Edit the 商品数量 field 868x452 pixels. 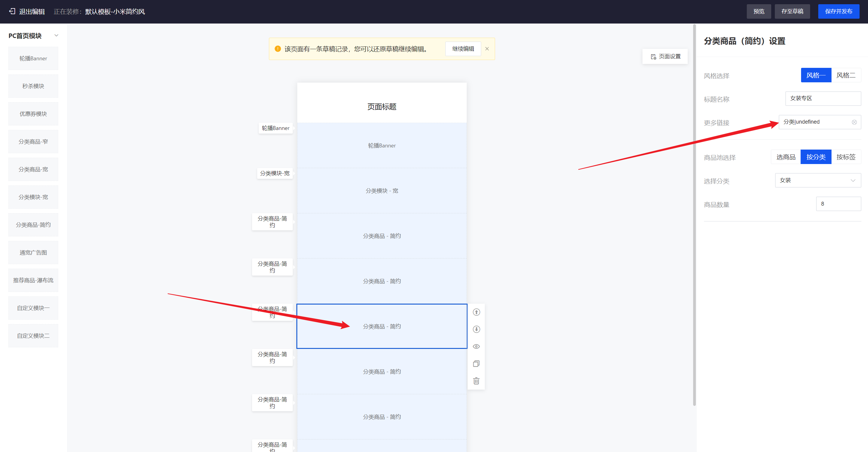[x=838, y=204]
